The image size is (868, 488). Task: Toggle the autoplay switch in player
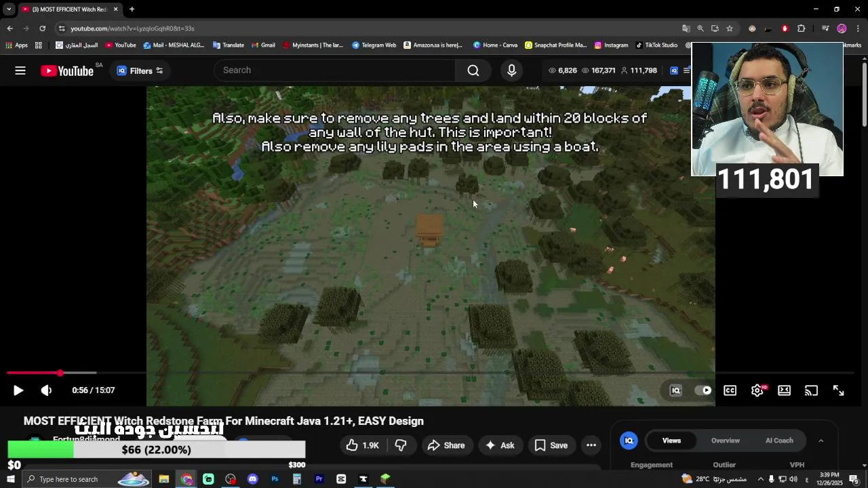click(x=703, y=390)
